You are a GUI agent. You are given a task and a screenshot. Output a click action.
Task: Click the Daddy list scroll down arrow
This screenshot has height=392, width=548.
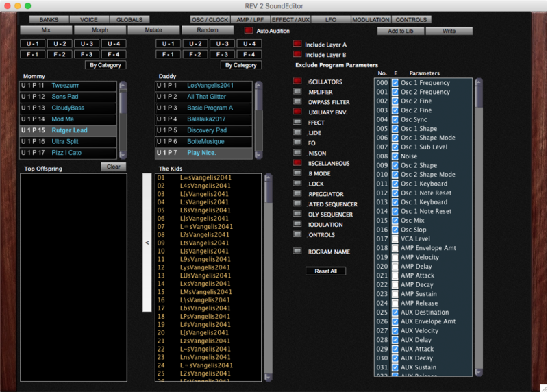point(258,156)
